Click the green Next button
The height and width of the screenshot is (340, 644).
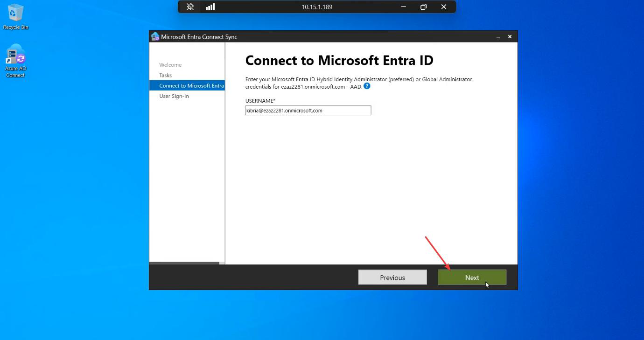point(472,278)
